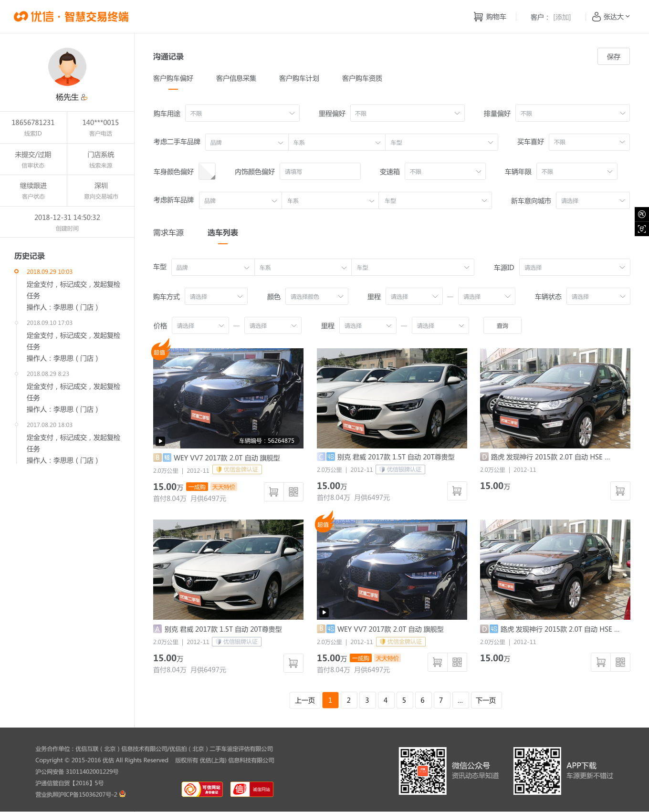Click the 微信公众号 QR code
The image size is (649, 812).
pos(422,771)
